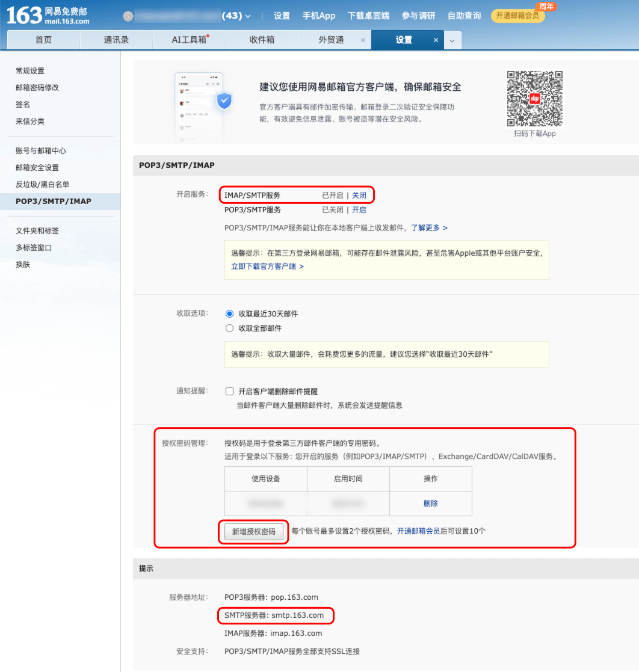Screen dimensions: 639x672
Task: Switch to the AI工具箱 tab
Action: click(189, 40)
